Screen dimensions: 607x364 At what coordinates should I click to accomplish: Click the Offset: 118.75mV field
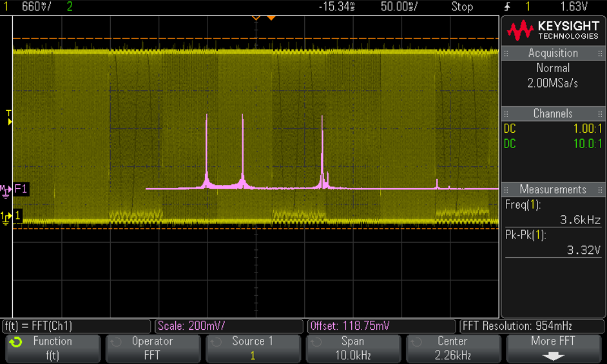click(381, 326)
